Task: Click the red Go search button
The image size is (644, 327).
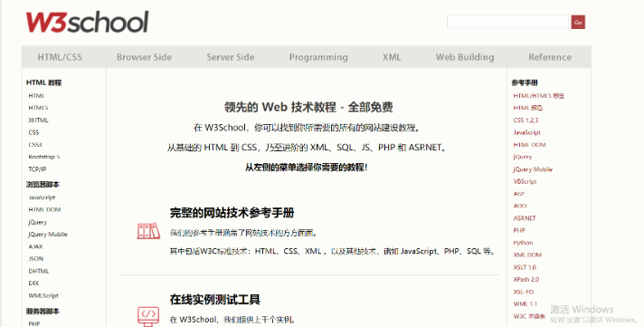Action: pyautogui.click(x=578, y=23)
